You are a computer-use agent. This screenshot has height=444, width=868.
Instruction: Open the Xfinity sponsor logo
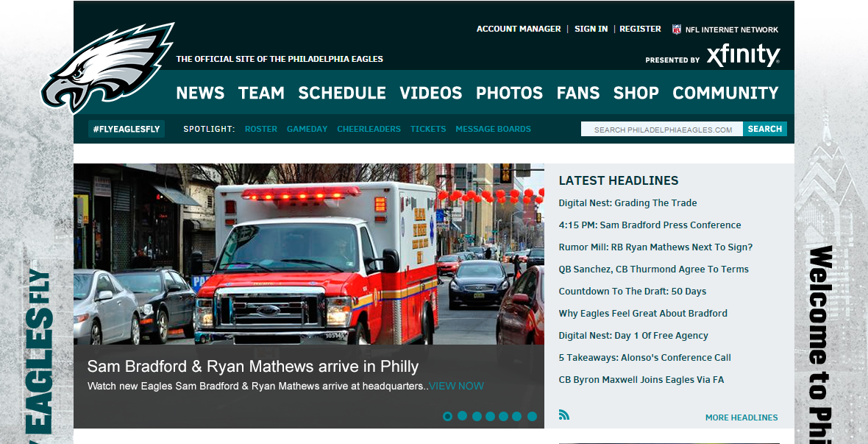pos(743,55)
